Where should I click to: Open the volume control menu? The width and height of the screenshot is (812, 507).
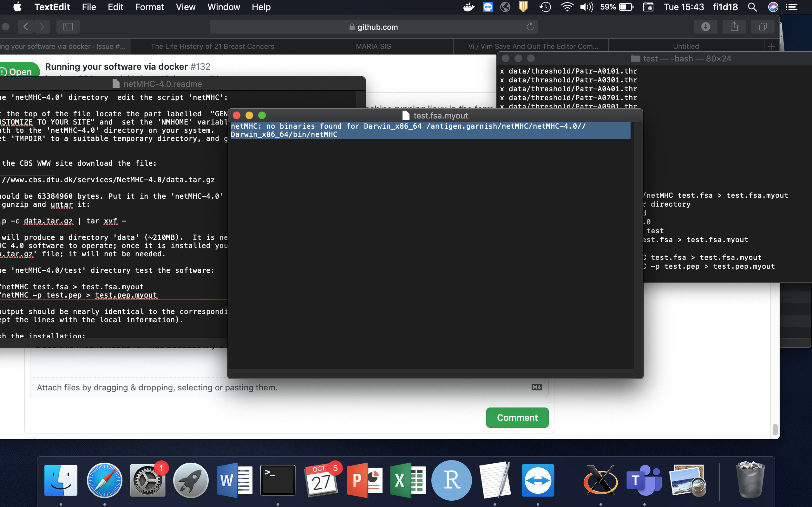(586, 7)
